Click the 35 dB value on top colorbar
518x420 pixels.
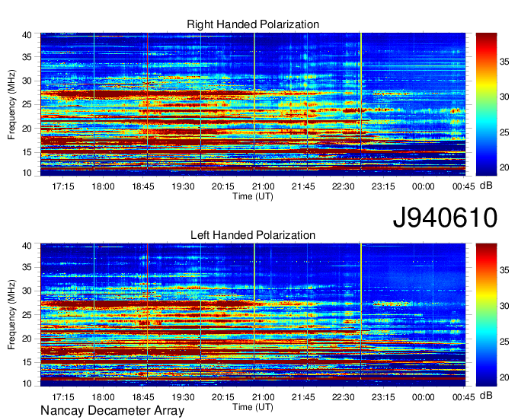point(504,62)
